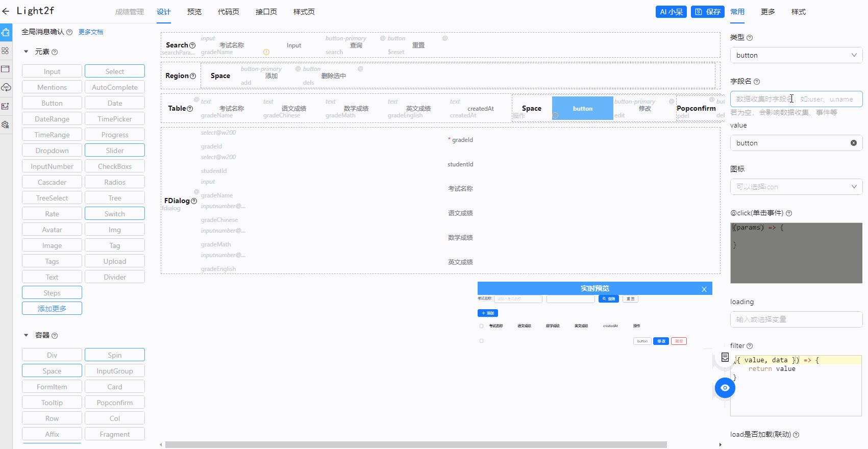Clear the value field with the x icon
This screenshot has height=449, width=868.
854,143
